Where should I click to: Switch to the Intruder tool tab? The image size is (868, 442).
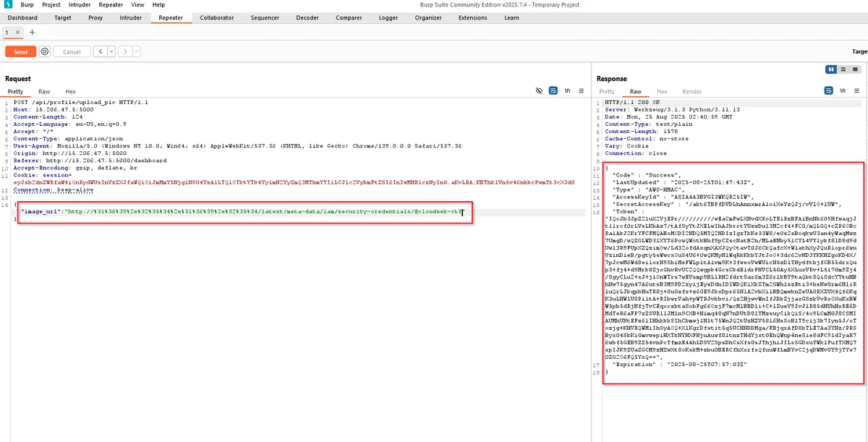[x=131, y=17]
